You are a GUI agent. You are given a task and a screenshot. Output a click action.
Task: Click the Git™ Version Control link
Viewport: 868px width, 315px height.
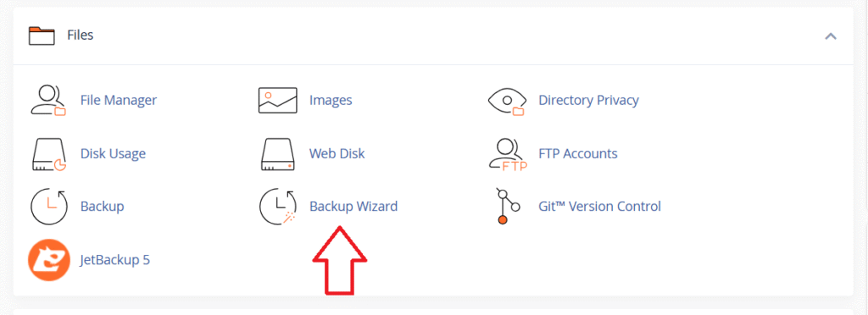coord(599,207)
